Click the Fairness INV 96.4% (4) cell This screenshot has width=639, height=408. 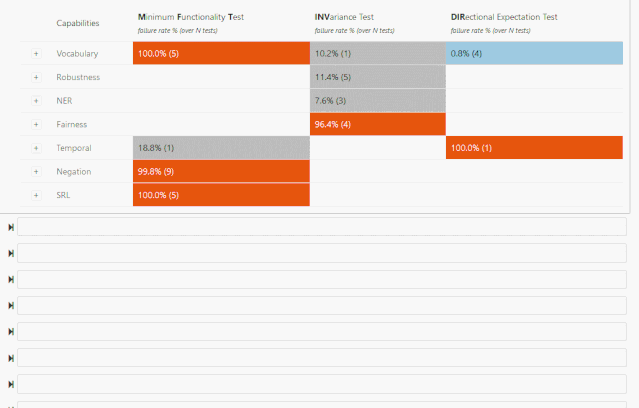tap(378, 124)
